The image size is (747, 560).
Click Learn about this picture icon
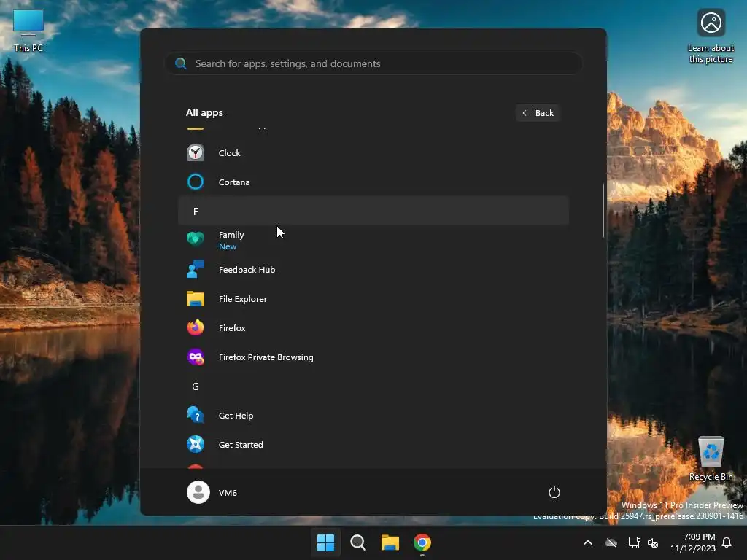tap(711, 36)
